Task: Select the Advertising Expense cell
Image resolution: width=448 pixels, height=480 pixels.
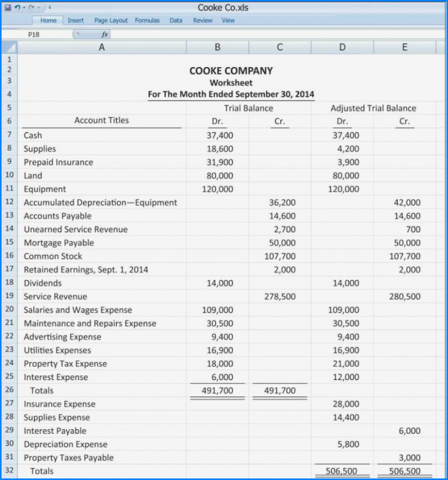Action: 102,337
